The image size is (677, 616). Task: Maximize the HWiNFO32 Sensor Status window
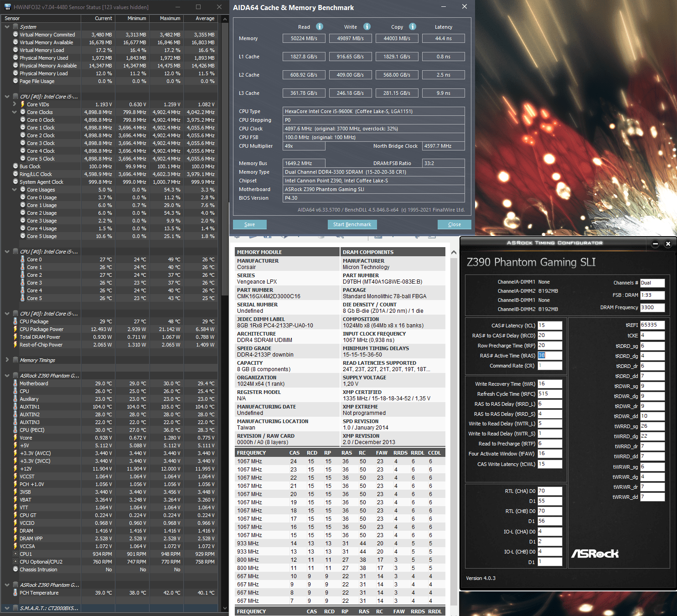pyautogui.click(x=198, y=7)
